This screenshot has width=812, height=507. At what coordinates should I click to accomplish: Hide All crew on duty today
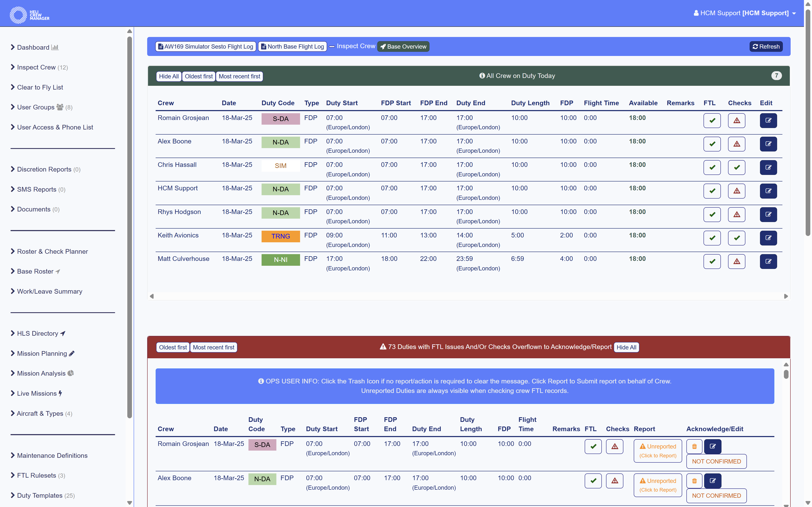169,76
